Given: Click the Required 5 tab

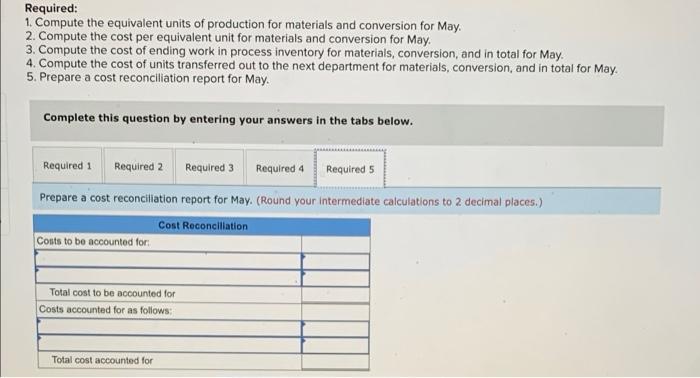Looking at the screenshot, I should pos(350,169).
